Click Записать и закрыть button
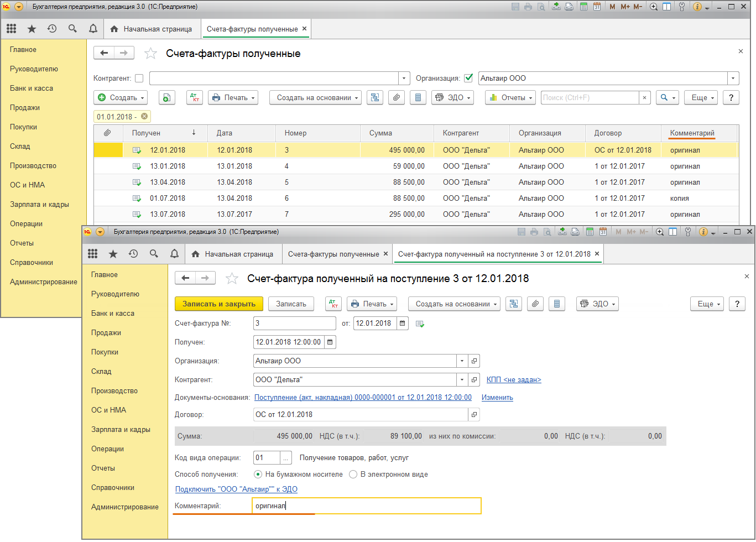 click(219, 304)
